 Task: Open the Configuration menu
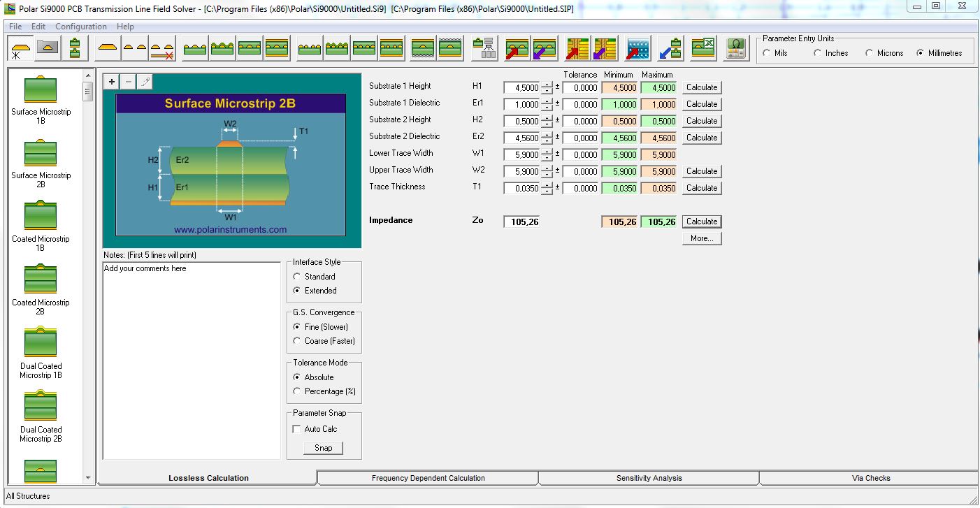(x=81, y=27)
